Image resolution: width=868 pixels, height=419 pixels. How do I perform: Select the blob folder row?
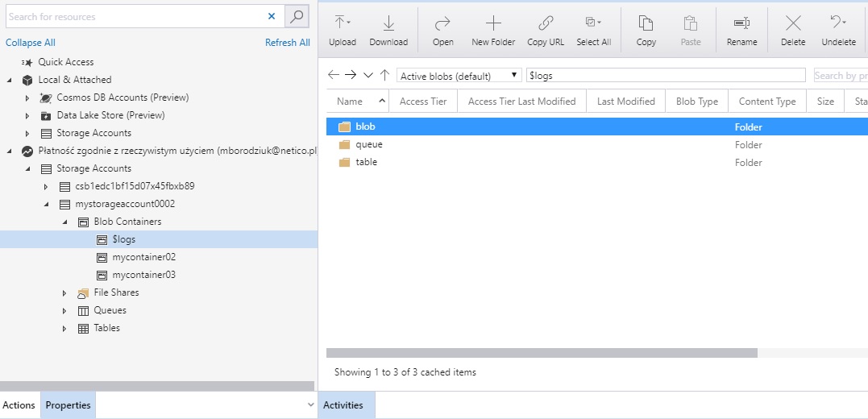[x=596, y=127]
